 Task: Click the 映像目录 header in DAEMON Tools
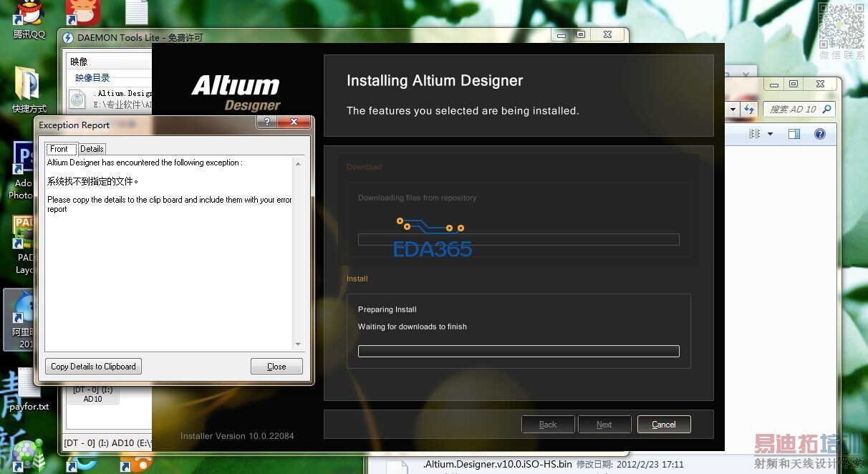(92, 78)
